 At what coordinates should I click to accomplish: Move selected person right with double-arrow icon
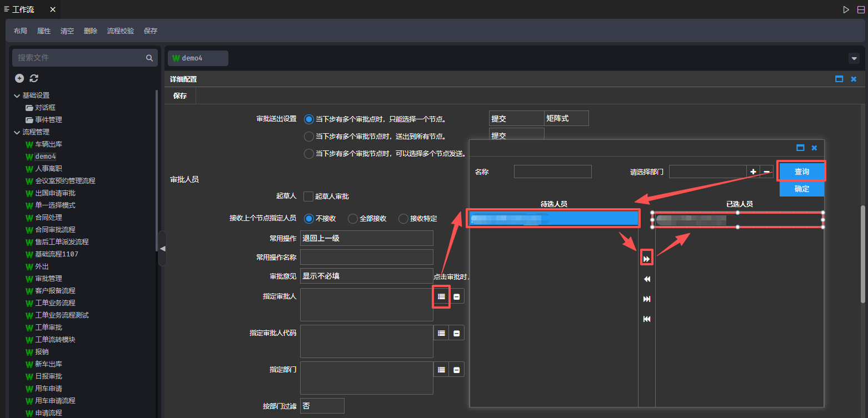click(x=646, y=259)
